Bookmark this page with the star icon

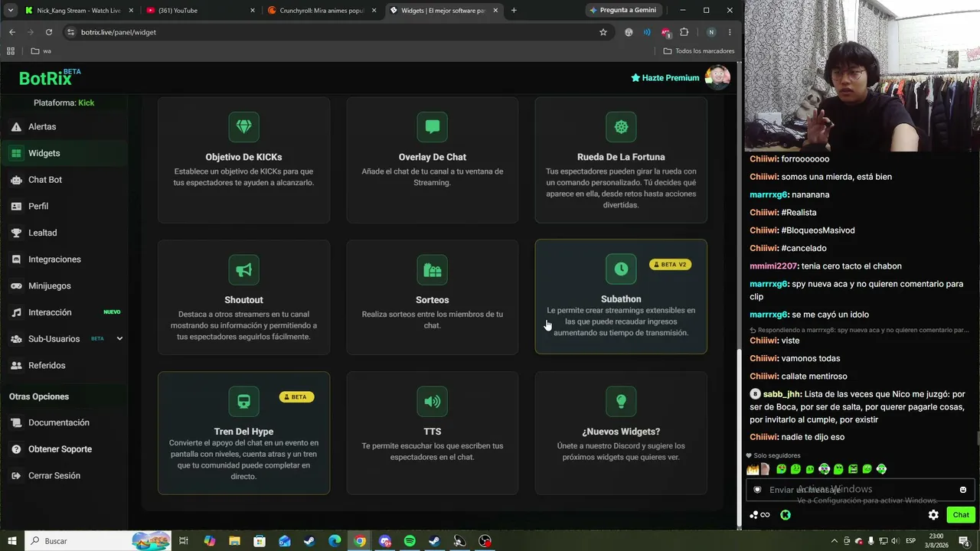coord(603,32)
